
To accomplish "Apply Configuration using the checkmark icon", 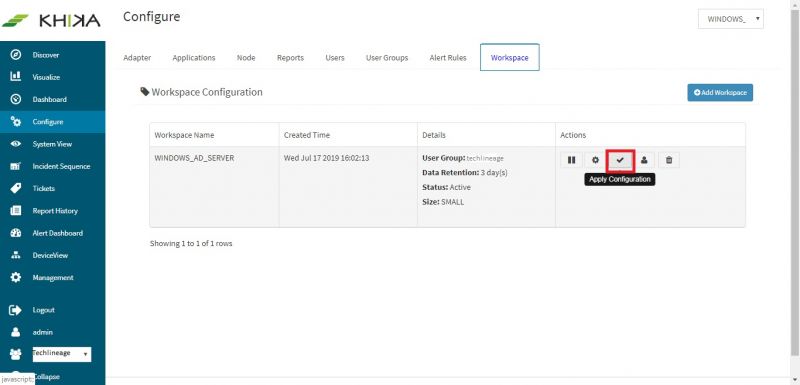I will pyautogui.click(x=620, y=160).
